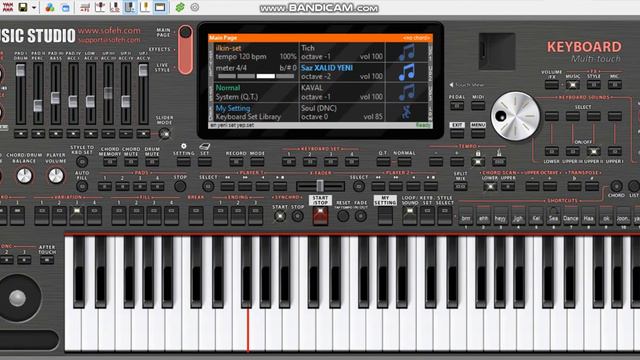Click the music note icon for KAVAL
The width and height of the screenshot is (640, 360).
tap(407, 92)
